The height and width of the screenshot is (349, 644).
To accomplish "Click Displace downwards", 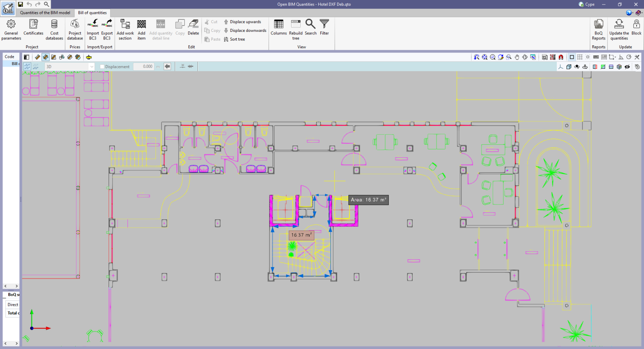I will click(x=245, y=30).
